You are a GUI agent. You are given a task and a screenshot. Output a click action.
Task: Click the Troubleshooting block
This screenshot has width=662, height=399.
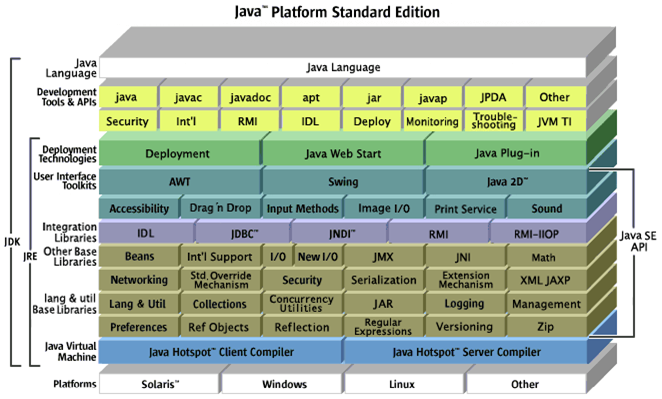(493, 121)
